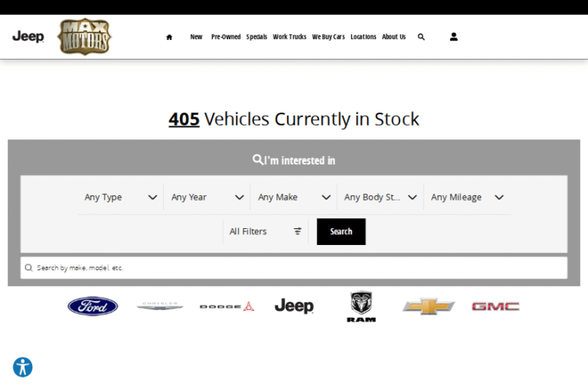Open the user account icon

coord(453,37)
